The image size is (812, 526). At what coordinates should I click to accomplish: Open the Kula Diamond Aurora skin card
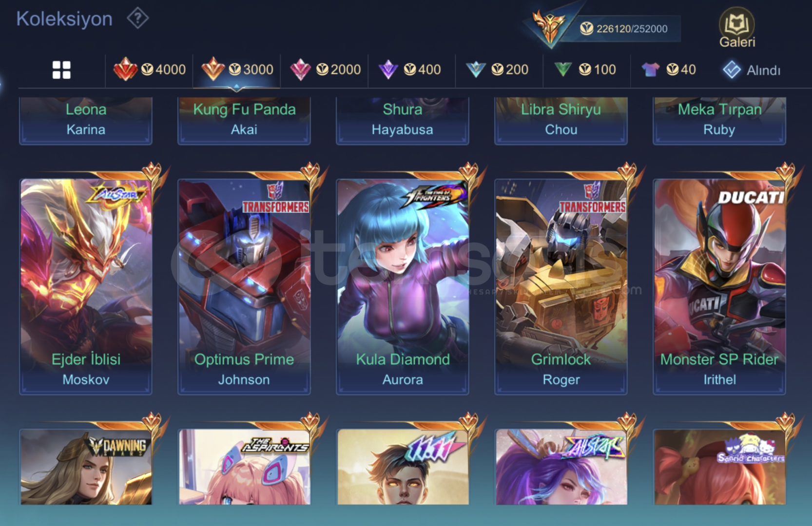(403, 287)
